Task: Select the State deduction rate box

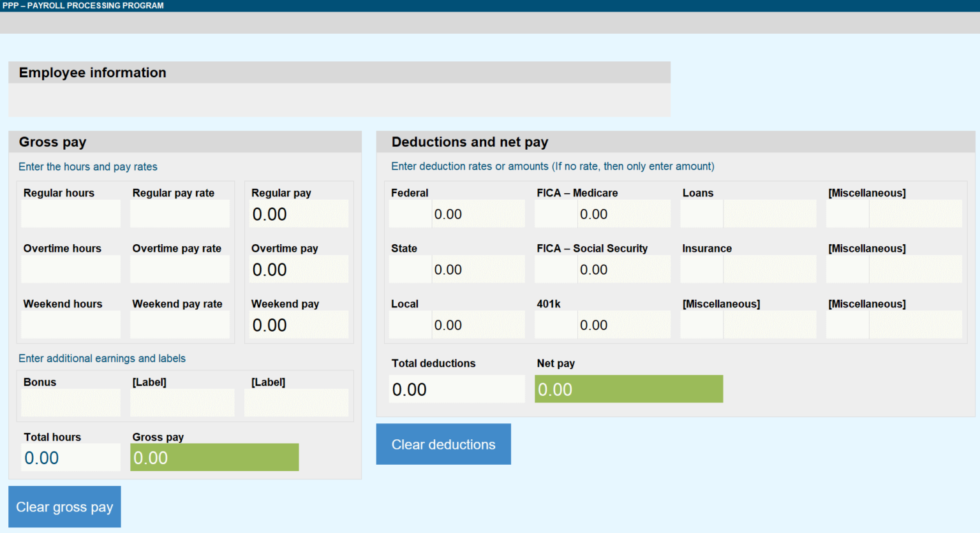Action: (x=410, y=270)
